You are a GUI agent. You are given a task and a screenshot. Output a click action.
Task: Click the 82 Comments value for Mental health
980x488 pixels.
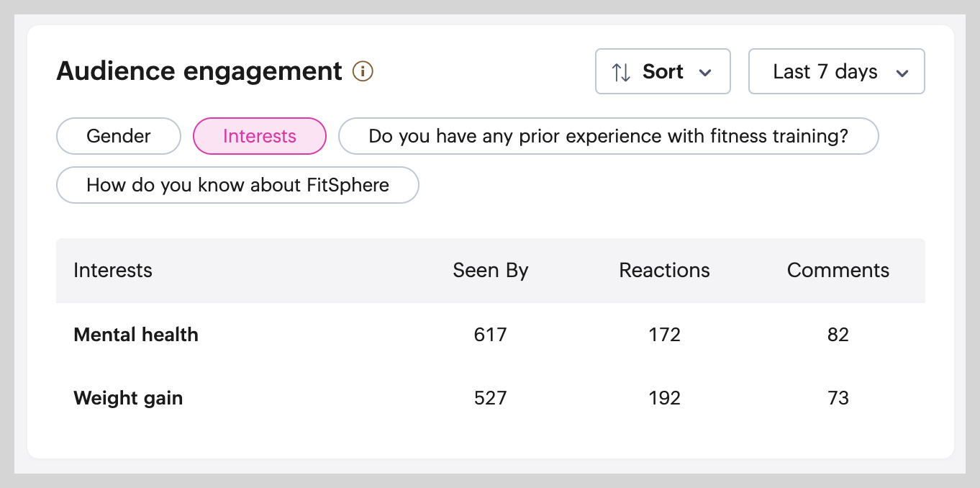(838, 335)
